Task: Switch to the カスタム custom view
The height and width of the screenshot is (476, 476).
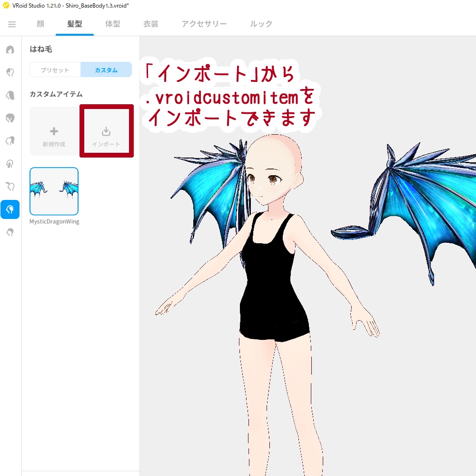Action: tap(106, 69)
